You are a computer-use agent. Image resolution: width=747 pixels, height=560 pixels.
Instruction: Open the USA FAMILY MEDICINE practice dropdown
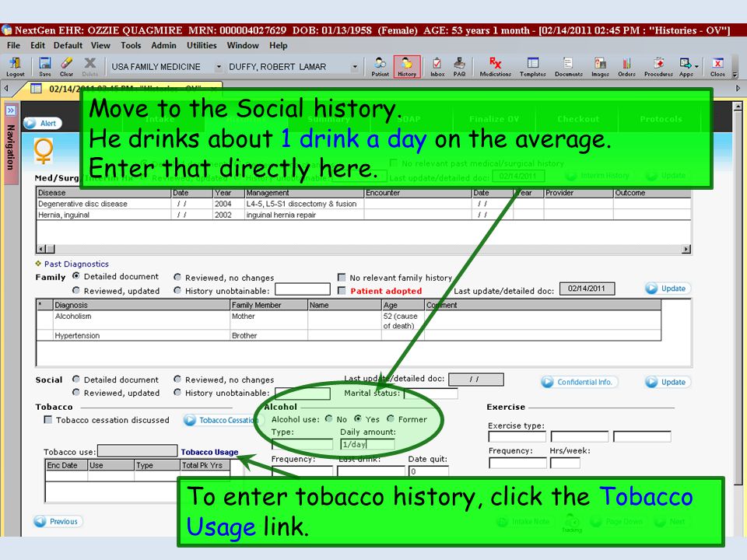point(219,67)
